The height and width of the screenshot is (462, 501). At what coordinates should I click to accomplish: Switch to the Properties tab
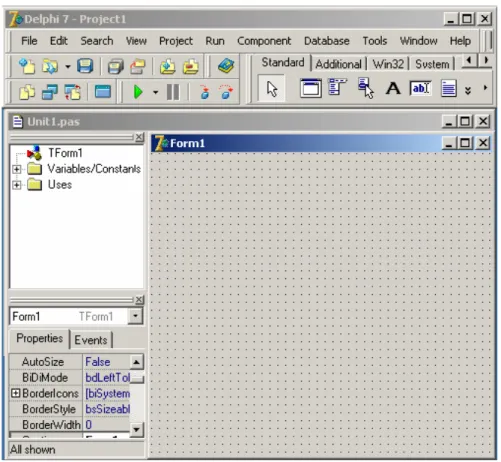[39, 338]
